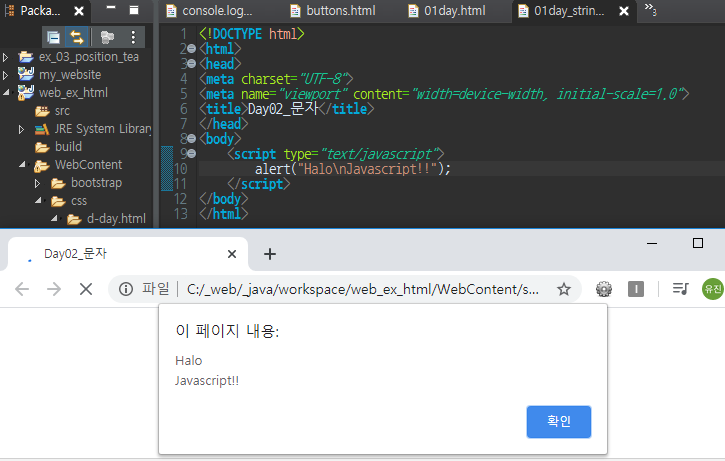The width and height of the screenshot is (725, 461).
Task: Show hidden editor tabs list
Action: [650, 8]
